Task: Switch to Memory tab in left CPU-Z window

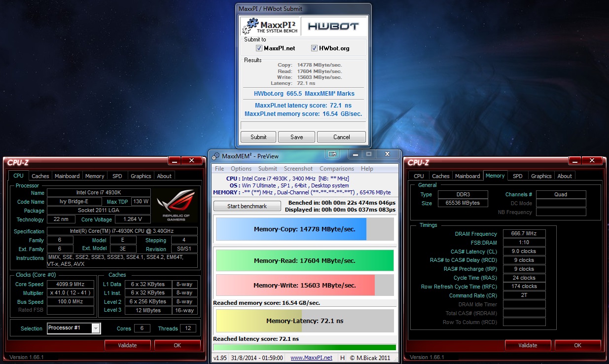Action: 95,176
